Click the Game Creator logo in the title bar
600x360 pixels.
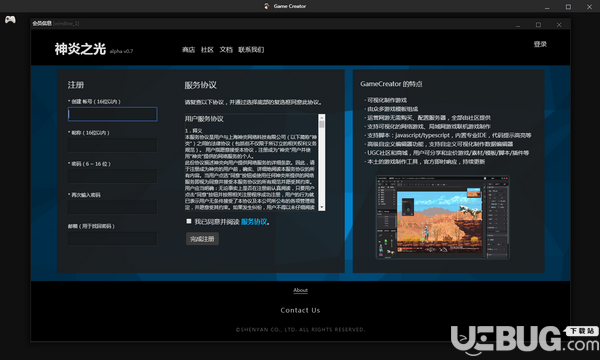click(267, 6)
